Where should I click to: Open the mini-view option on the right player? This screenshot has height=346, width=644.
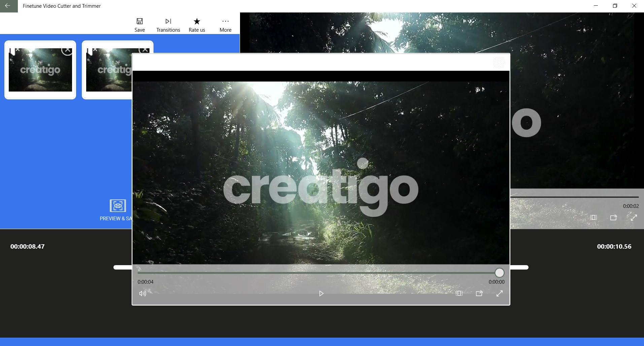tap(593, 218)
